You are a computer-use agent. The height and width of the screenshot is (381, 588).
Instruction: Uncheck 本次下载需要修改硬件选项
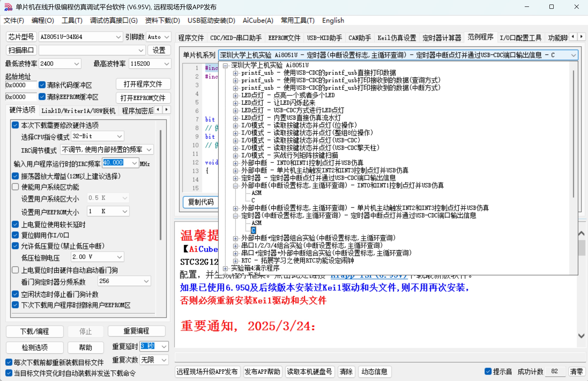click(x=15, y=125)
